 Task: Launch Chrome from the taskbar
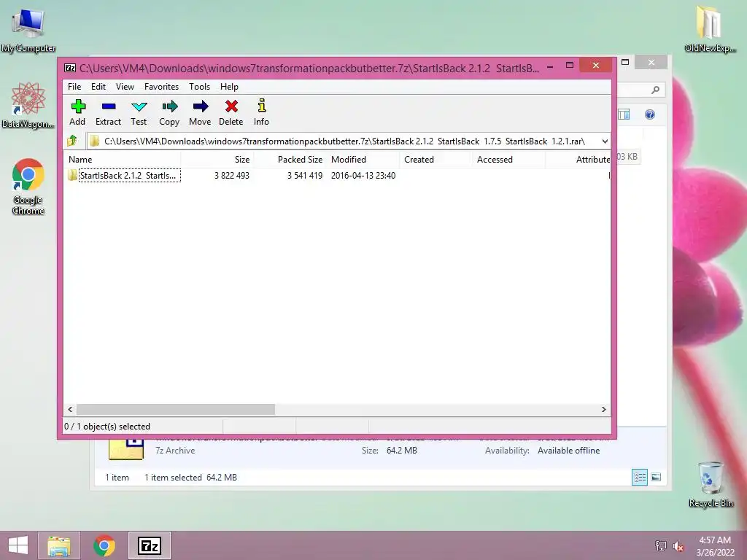(104, 545)
